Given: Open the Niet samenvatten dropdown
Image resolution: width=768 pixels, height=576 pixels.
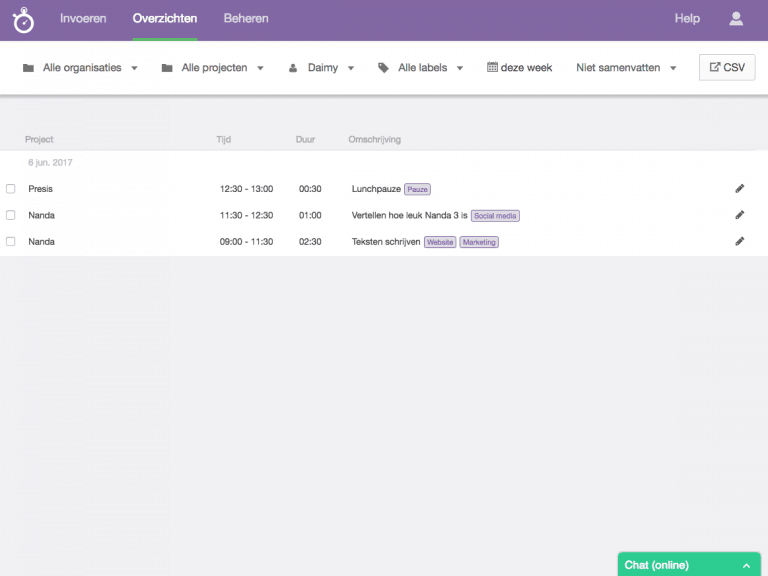Looking at the screenshot, I should 626,68.
